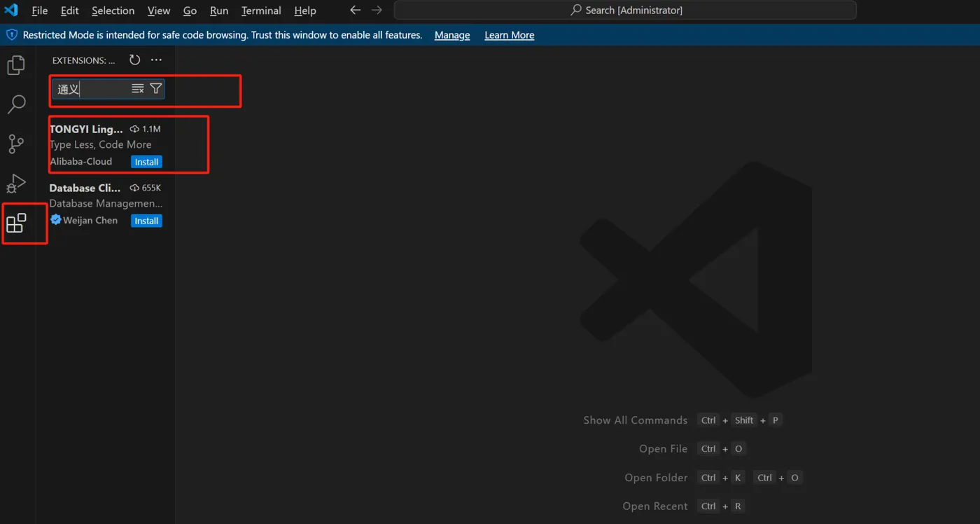Open the Selection menu

click(113, 11)
